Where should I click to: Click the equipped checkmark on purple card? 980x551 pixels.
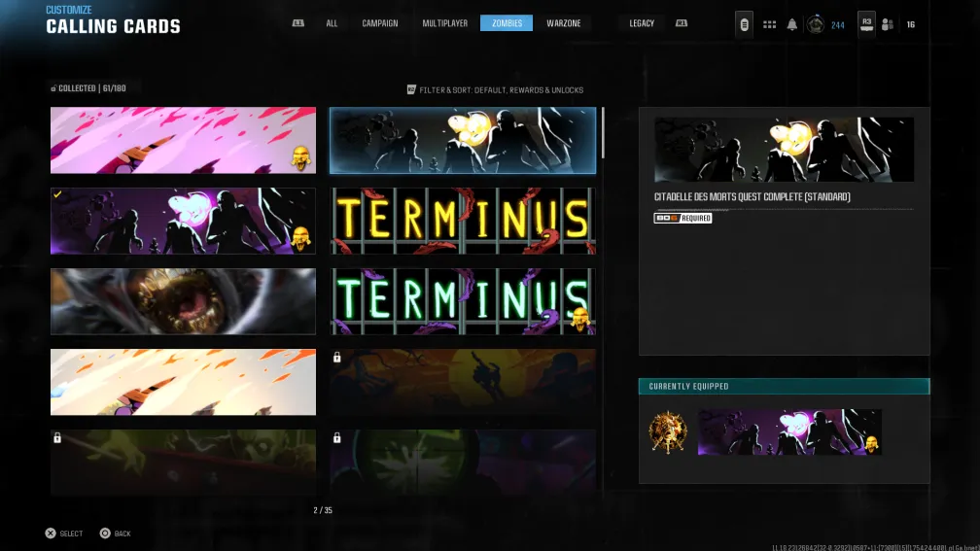[57, 194]
